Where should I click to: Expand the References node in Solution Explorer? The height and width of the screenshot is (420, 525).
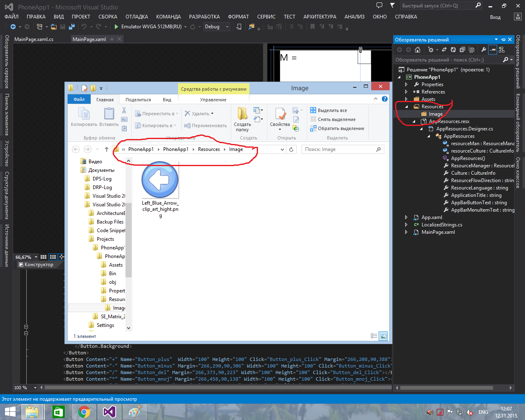click(x=406, y=92)
